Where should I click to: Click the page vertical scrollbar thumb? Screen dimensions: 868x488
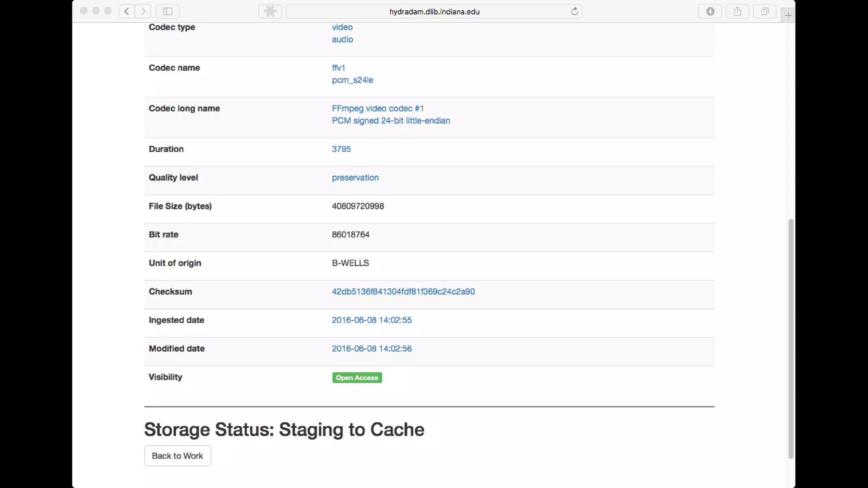click(790, 339)
